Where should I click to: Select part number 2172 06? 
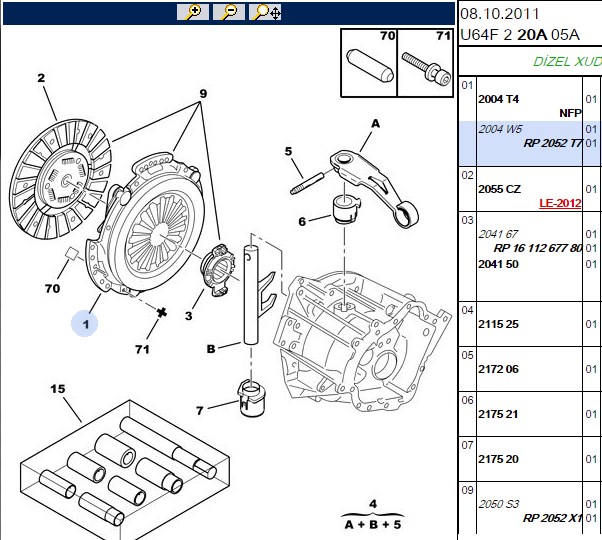click(x=498, y=369)
